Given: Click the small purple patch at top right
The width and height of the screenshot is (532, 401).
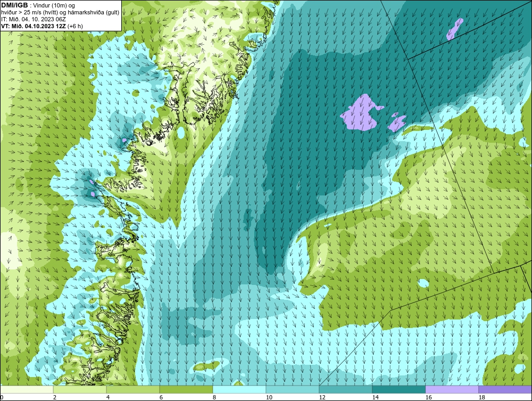Looking at the screenshot, I should pos(455,29).
